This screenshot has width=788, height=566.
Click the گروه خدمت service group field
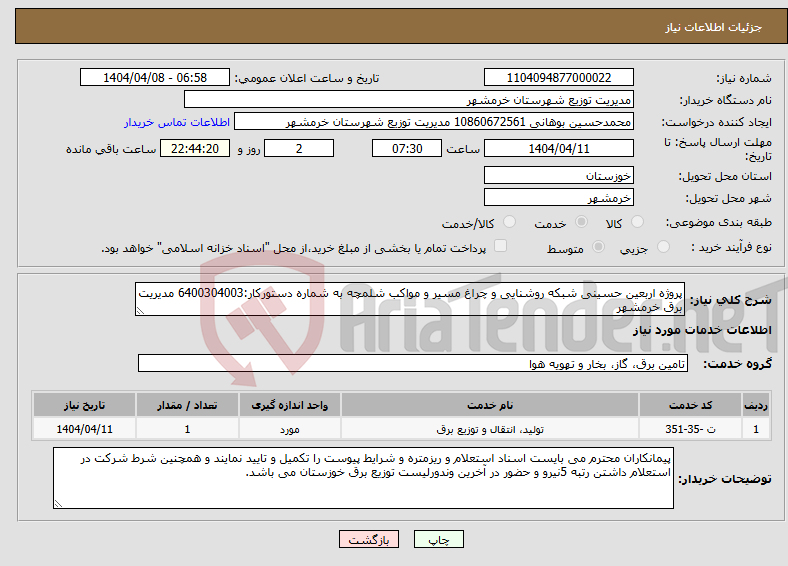click(x=413, y=363)
